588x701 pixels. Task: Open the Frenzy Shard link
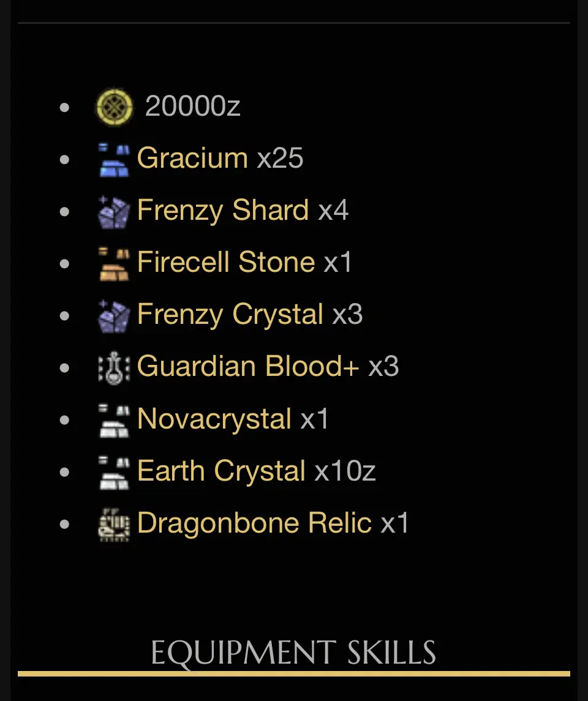[223, 210]
